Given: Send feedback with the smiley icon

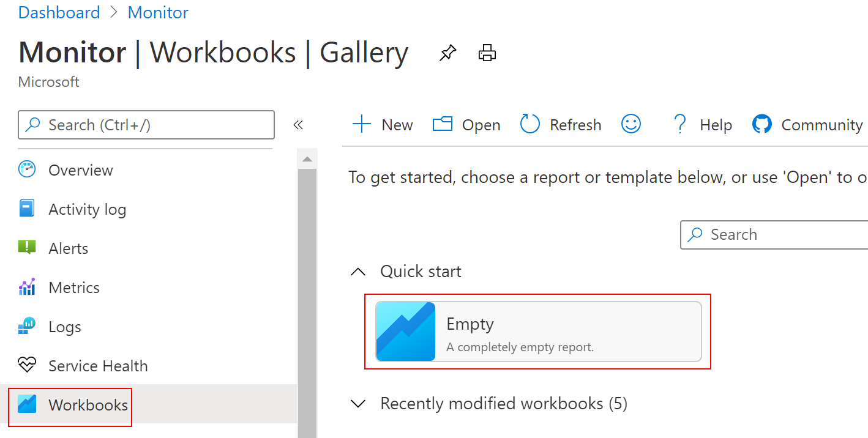Looking at the screenshot, I should tap(631, 124).
